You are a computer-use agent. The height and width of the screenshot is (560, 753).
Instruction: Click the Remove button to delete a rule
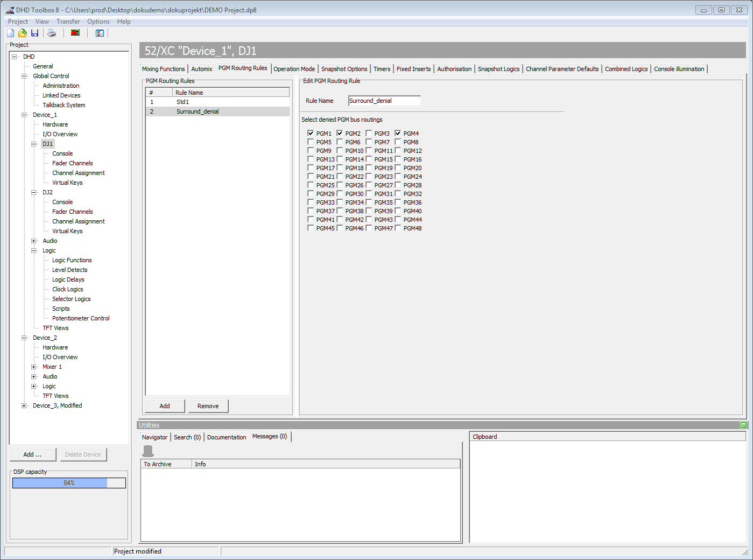pyautogui.click(x=208, y=405)
